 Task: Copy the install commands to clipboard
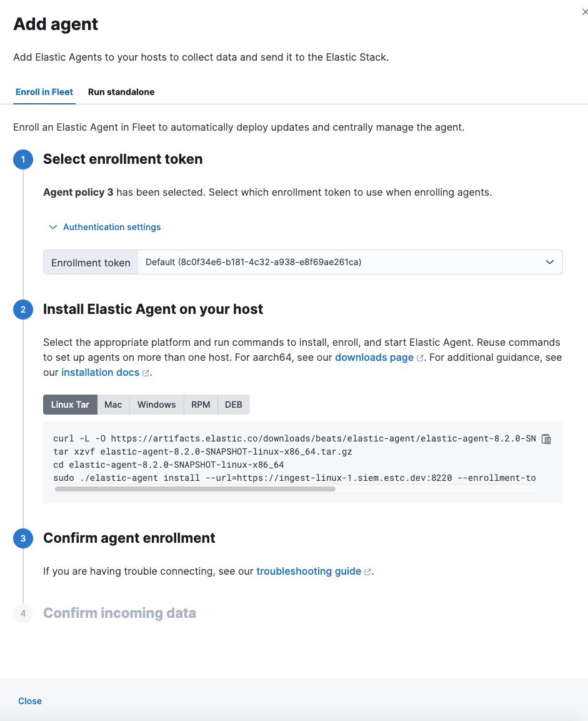pos(546,438)
